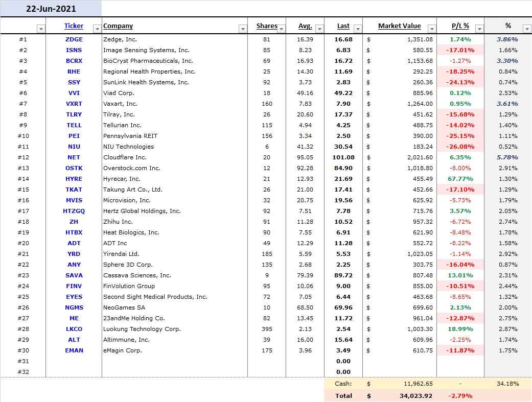532x402 pixels.
Task: Select the NIU ticker cell
Action: click(74, 147)
